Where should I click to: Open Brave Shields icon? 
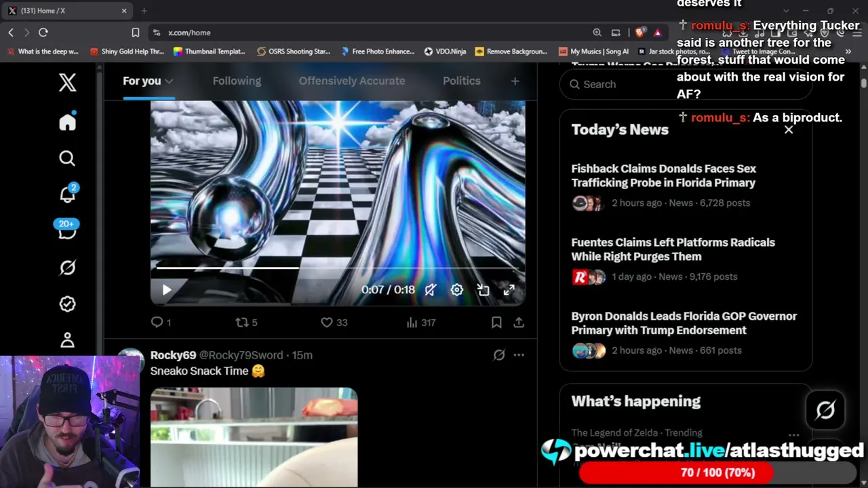tap(639, 33)
